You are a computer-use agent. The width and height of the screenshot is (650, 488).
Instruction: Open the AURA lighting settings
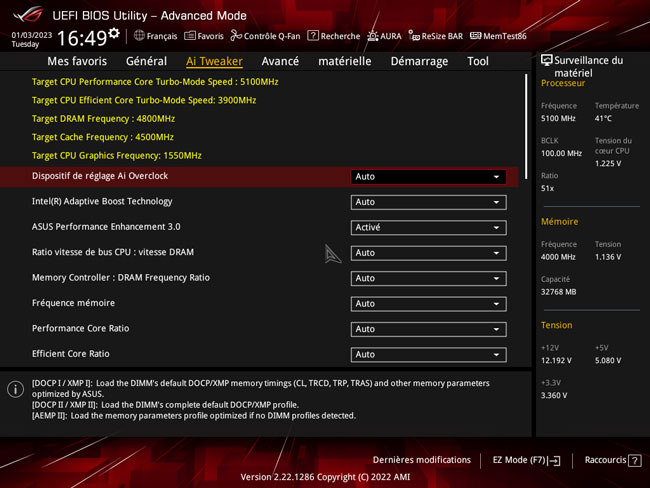pos(384,36)
